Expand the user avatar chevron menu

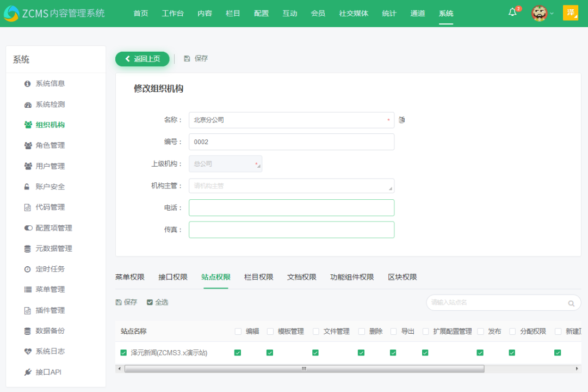click(x=551, y=12)
